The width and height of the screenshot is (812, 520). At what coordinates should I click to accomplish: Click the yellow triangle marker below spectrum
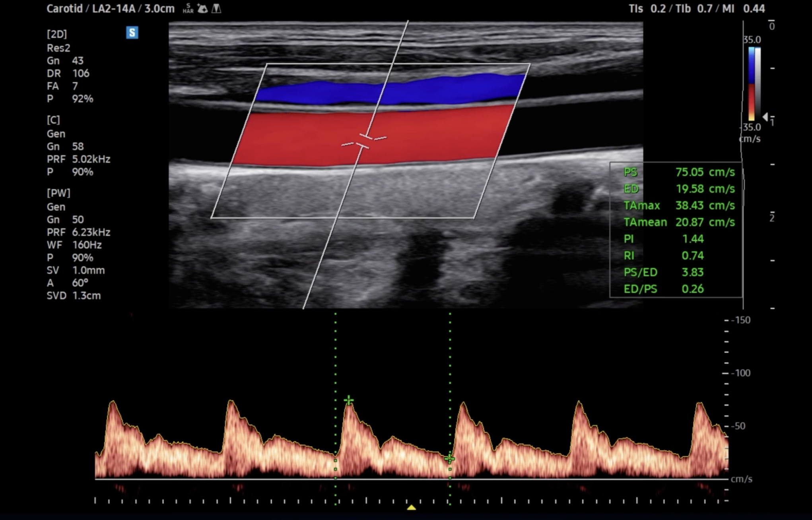click(412, 507)
